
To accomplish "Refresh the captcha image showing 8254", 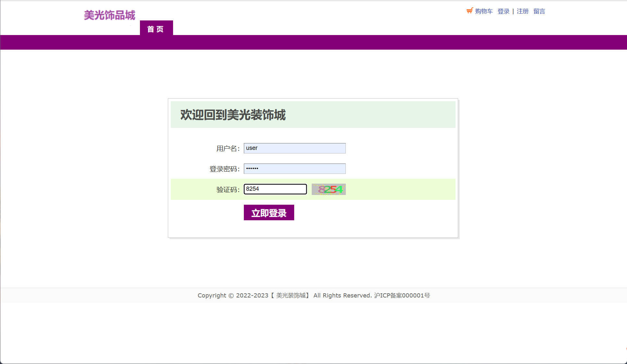I will (328, 189).
